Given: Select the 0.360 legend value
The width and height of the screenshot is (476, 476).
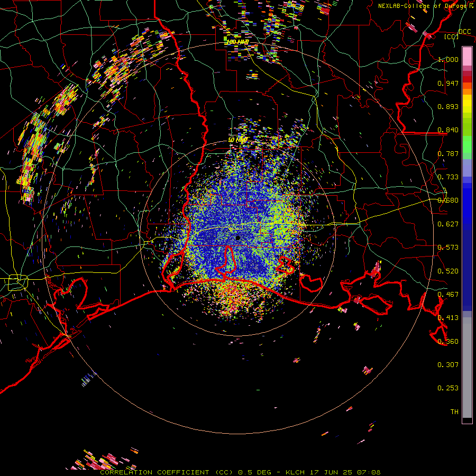Looking at the screenshot, I should coord(448,342).
